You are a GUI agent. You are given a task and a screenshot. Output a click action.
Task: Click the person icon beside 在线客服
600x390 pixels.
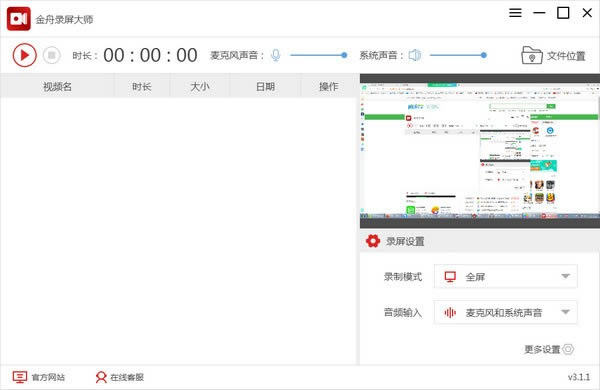(101, 377)
